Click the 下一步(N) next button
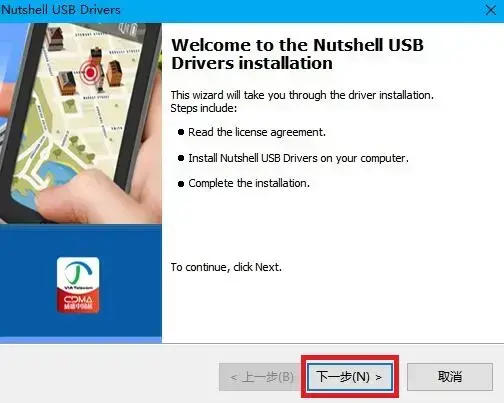This screenshot has width=504, height=403. pos(349,377)
